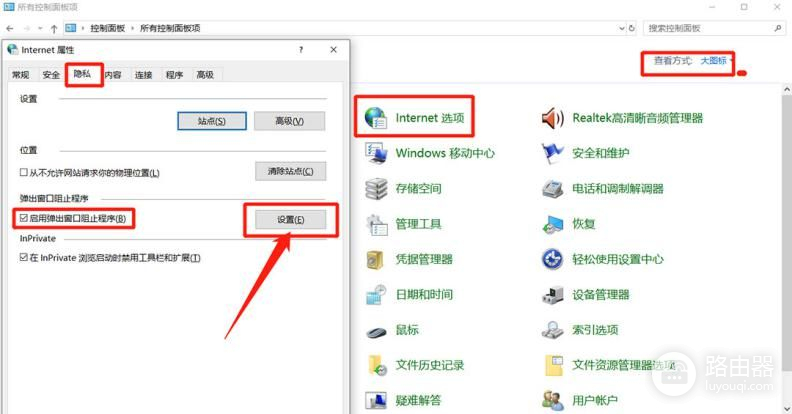The width and height of the screenshot is (792, 414).
Task: Switch to the 常规 tab
Action: click(x=21, y=75)
